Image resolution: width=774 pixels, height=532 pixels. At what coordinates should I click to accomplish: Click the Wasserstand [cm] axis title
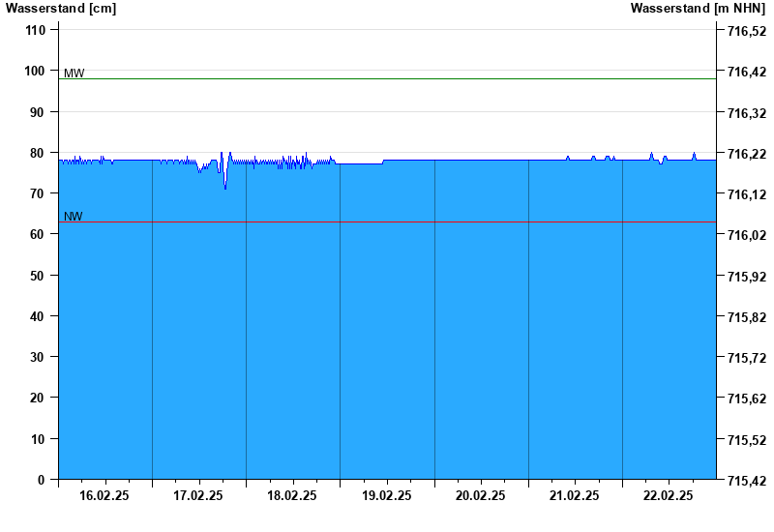[61, 9]
